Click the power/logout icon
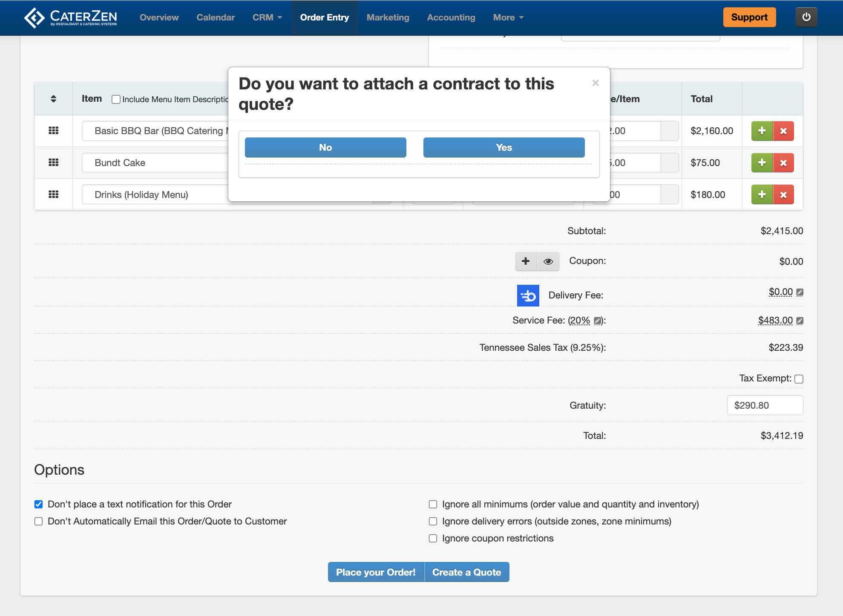 (806, 17)
